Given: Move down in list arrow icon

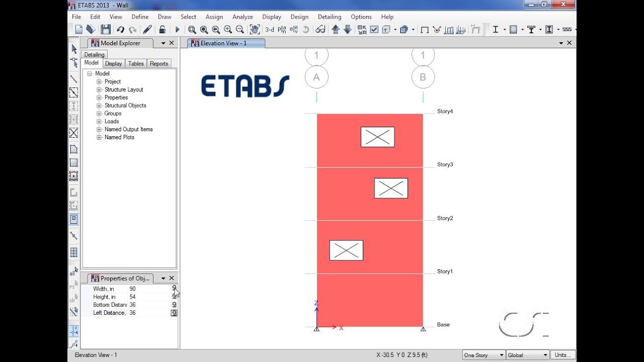Looking at the screenshot, I should 348,30.
